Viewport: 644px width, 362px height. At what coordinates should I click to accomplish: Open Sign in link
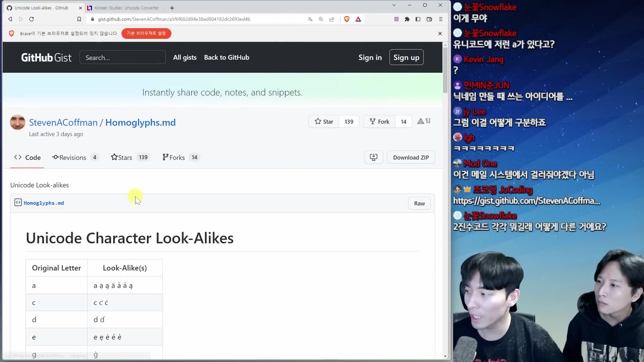pos(370,57)
